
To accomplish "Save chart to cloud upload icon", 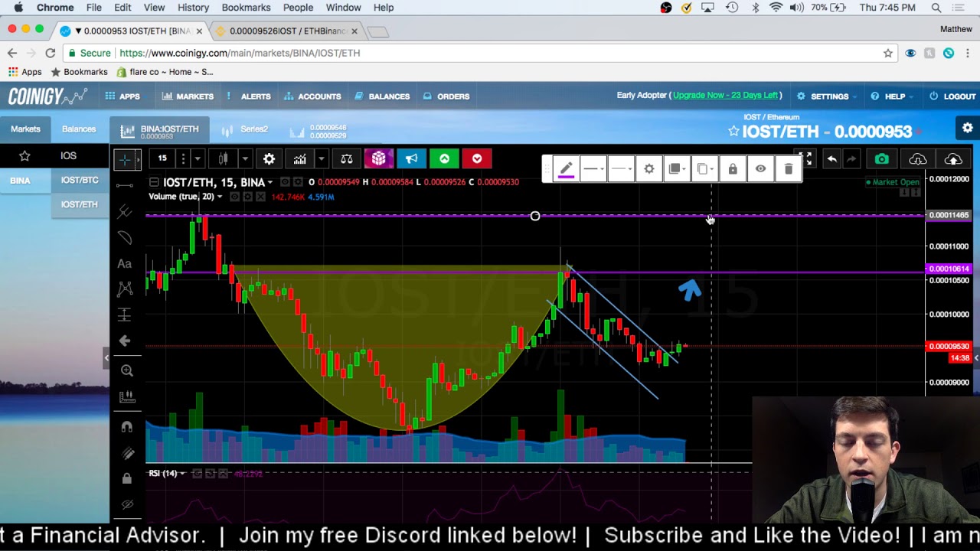I will coord(953,158).
